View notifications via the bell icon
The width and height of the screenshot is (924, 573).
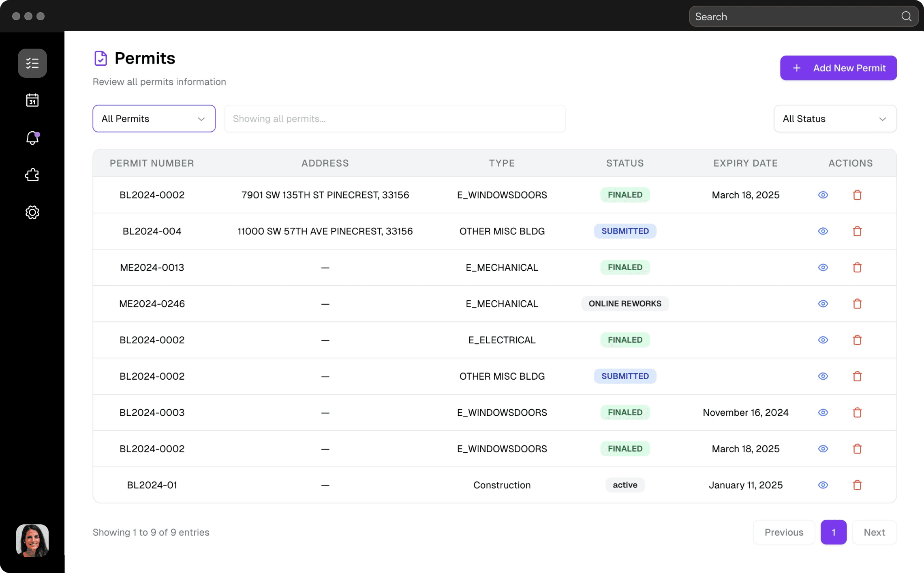[x=32, y=138]
